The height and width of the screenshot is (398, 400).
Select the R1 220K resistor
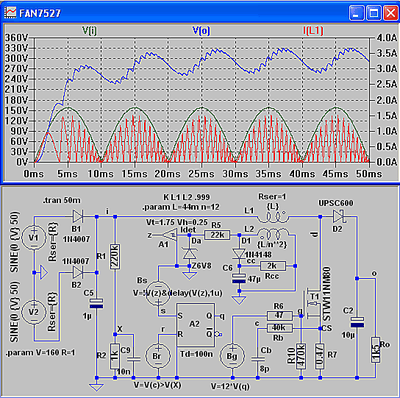coord(115,256)
